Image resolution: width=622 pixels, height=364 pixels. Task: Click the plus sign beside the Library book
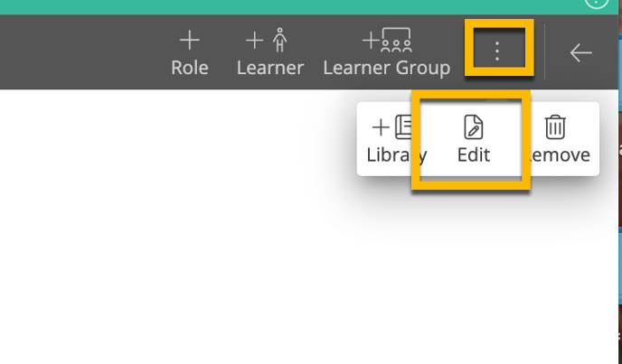[x=381, y=127]
